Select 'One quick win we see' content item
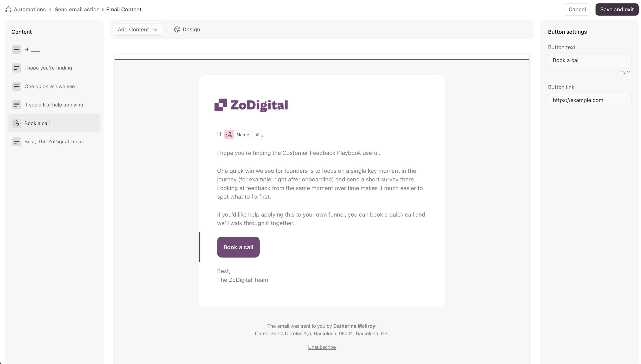 click(x=50, y=86)
